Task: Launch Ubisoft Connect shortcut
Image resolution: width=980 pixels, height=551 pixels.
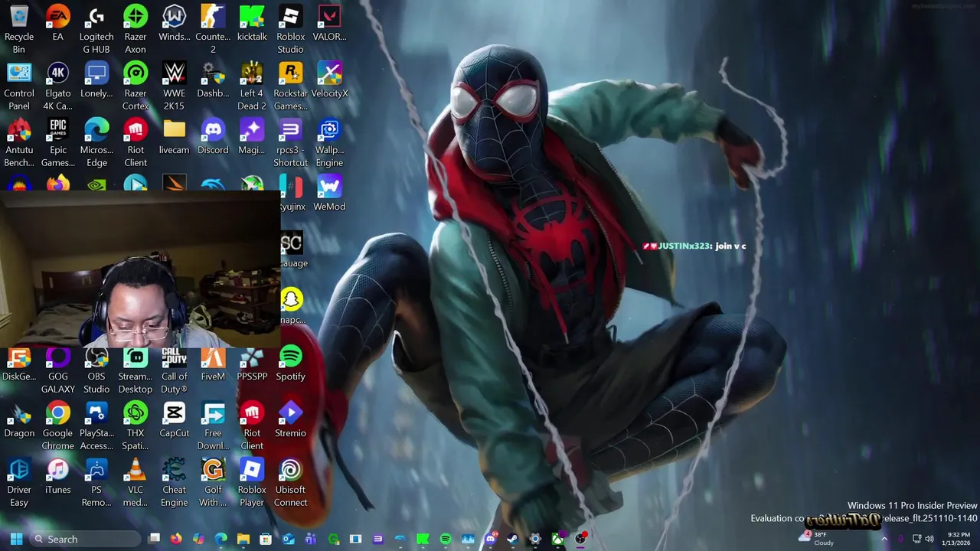Action: (290, 483)
